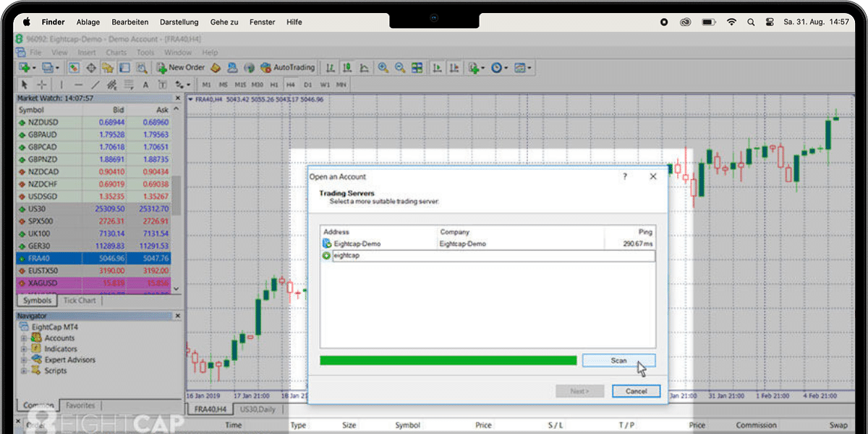Screen dimensions: 868x434
Task: Click Scan button in dialog
Action: [618, 360]
